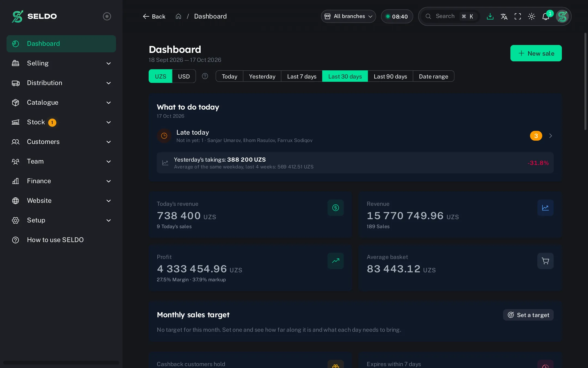Click the Yesterday's takings chart icon
The width and height of the screenshot is (588, 368).
(165, 163)
